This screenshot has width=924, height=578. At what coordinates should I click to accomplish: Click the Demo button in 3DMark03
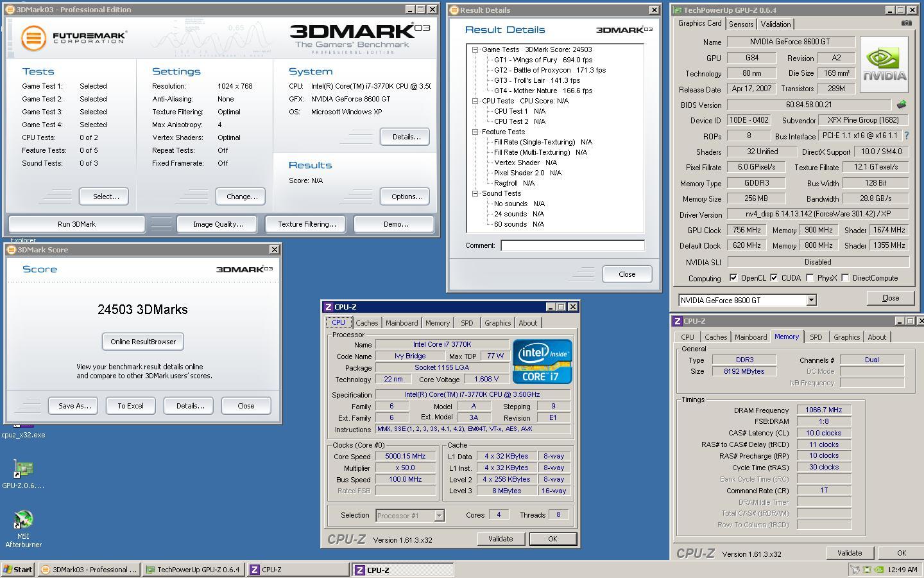click(x=395, y=224)
